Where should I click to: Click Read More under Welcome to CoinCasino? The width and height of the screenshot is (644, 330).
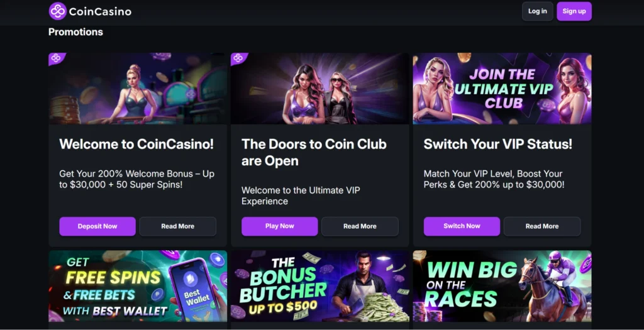click(177, 226)
